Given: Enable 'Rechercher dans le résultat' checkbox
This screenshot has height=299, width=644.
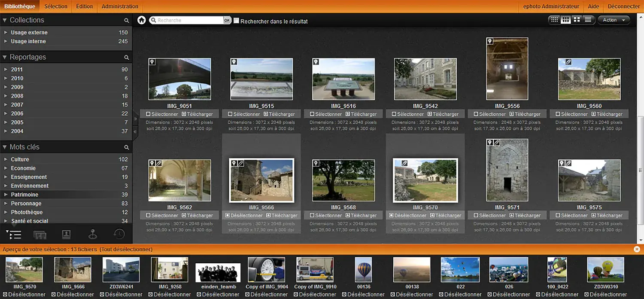Looking at the screenshot, I should click(236, 21).
